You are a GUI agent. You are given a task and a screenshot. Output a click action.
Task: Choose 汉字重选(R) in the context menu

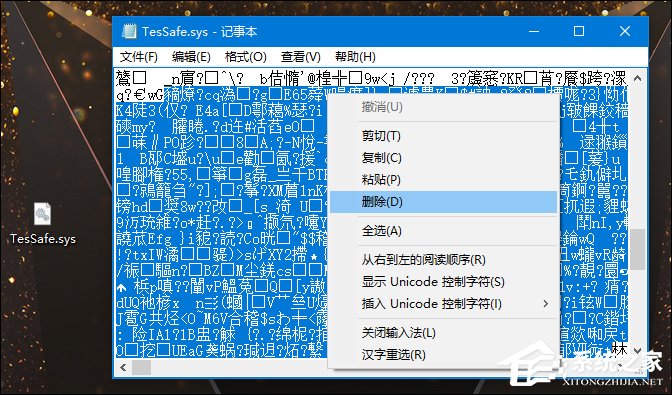(444, 355)
